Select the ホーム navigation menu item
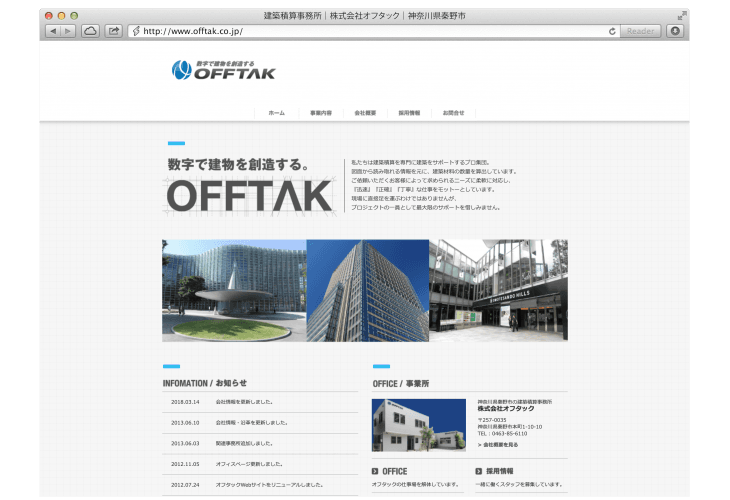 click(x=277, y=113)
